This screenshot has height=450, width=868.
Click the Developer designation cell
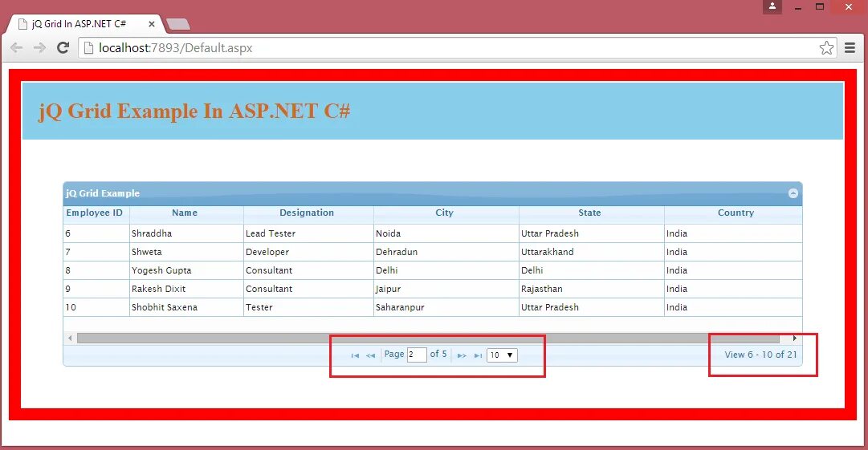coord(308,252)
